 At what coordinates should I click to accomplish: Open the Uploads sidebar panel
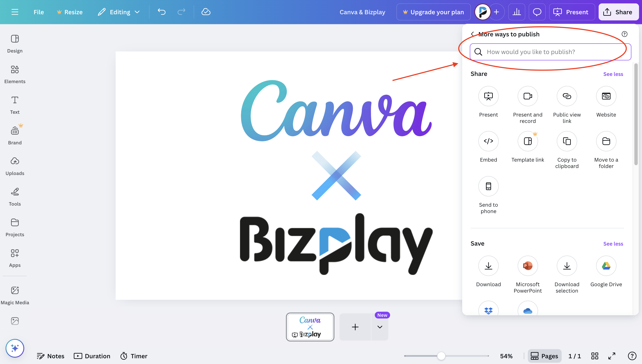pos(15,166)
